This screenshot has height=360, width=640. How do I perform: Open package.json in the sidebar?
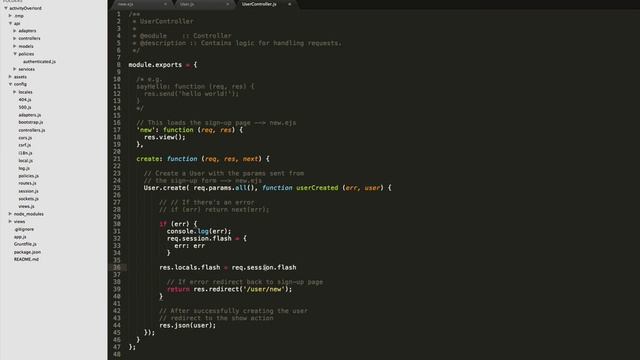pos(27,252)
